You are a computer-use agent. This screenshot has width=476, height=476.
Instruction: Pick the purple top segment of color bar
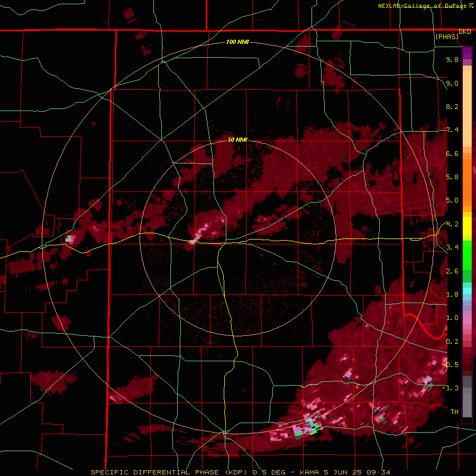pyautogui.click(x=467, y=53)
